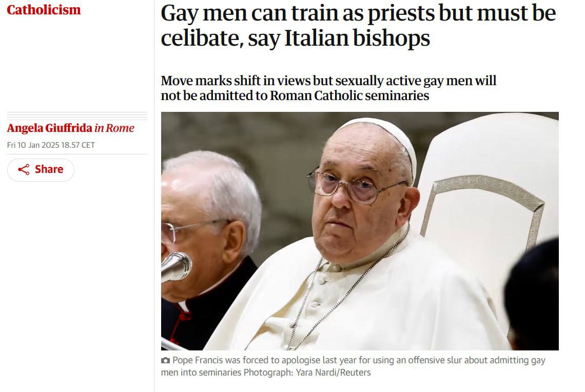585x392 pixels.
Task: Open the Pope Francis article photo
Action: pyautogui.click(x=360, y=231)
